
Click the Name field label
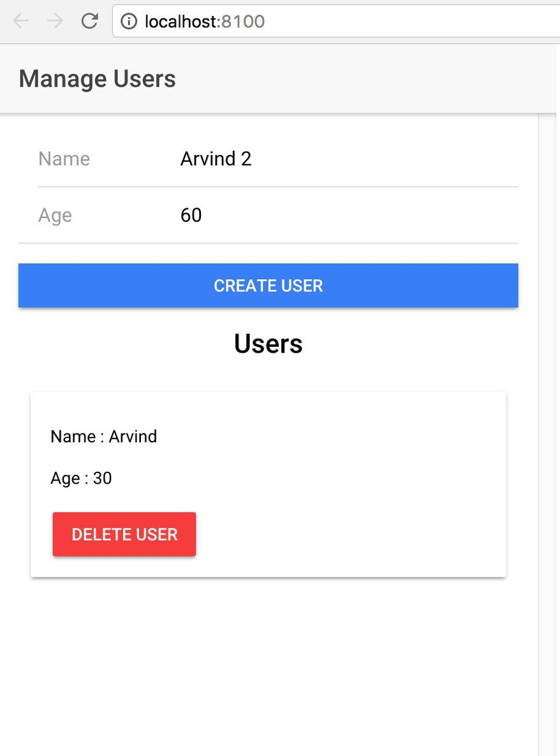click(x=64, y=159)
